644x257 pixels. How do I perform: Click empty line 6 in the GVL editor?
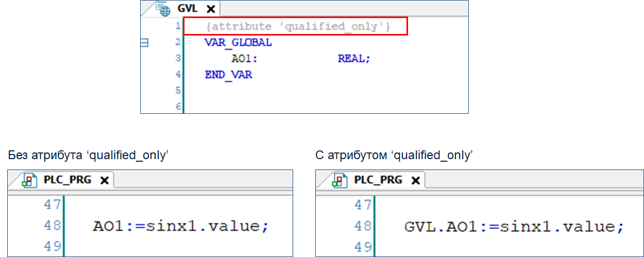(x=309, y=106)
